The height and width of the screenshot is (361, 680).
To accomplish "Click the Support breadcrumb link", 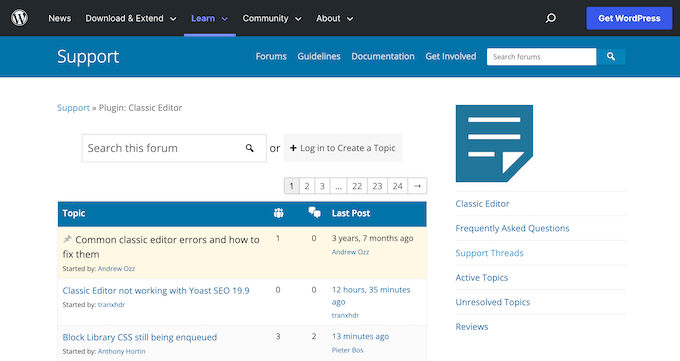I will [x=73, y=108].
